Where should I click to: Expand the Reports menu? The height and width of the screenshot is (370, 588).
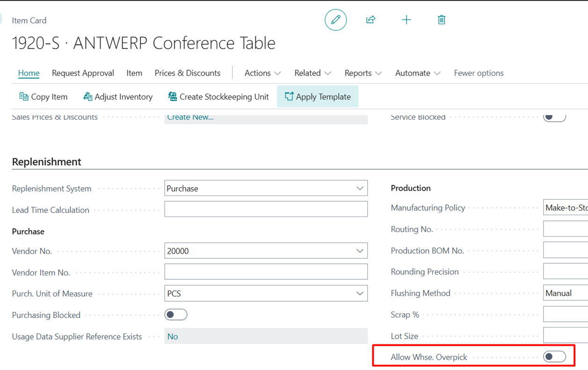(x=363, y=73)
